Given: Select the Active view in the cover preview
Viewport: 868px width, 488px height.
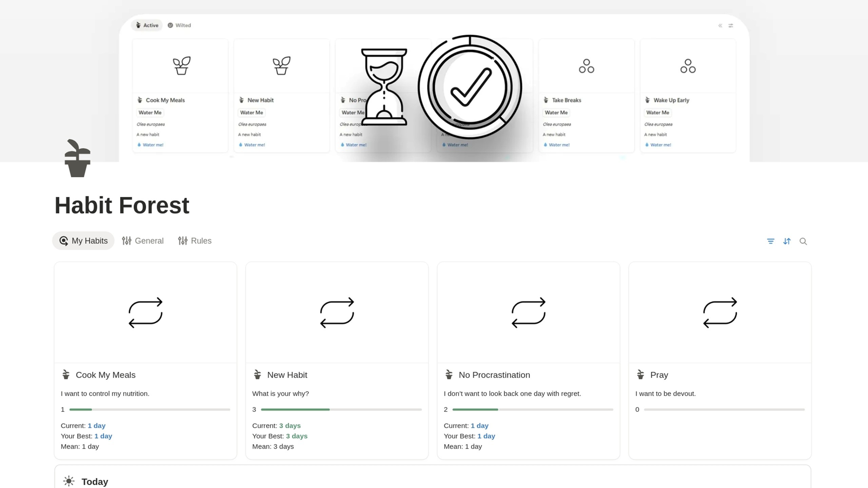Looking at the screenshot, I should pyautogui.click(x=147, y=25).
